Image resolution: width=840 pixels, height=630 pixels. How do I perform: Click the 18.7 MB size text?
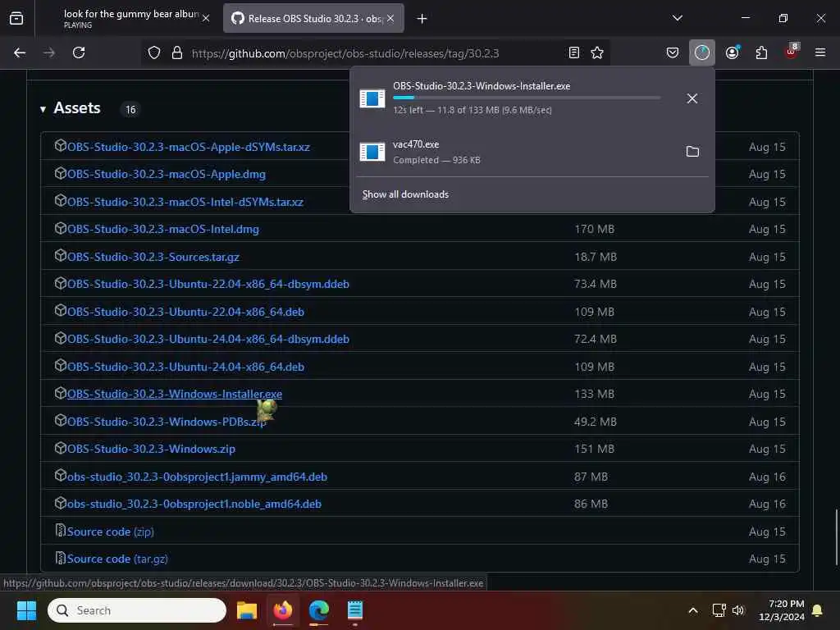tap(596, 257)
